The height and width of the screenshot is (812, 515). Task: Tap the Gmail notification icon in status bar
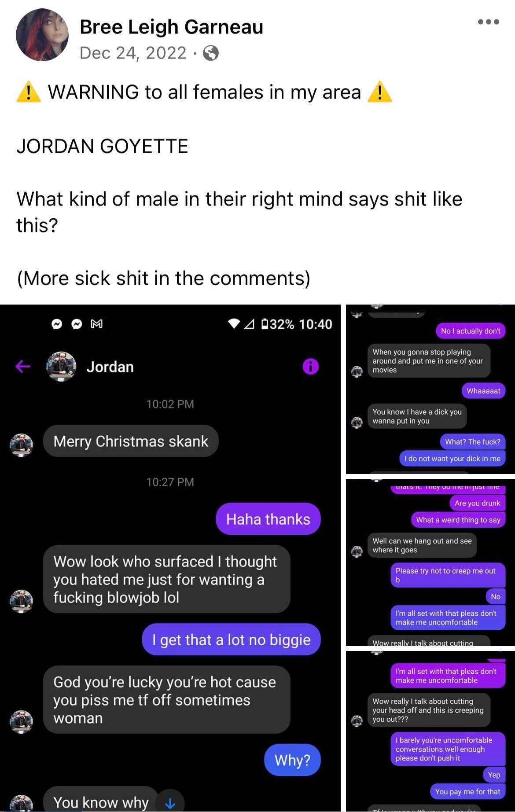(x=96, y=324)
